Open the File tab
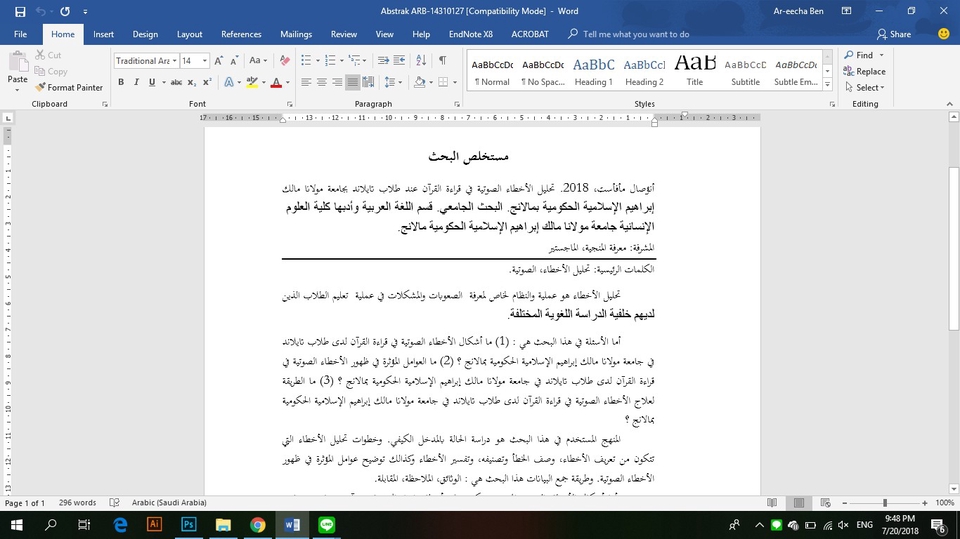Screen dimensions: 960x539 point(20,34)
